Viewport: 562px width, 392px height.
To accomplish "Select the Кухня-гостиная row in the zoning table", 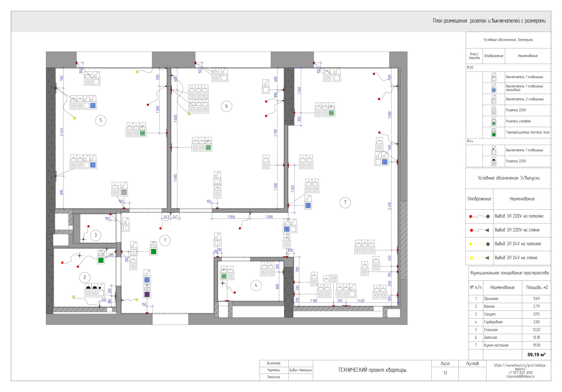I will coord(509,345).
